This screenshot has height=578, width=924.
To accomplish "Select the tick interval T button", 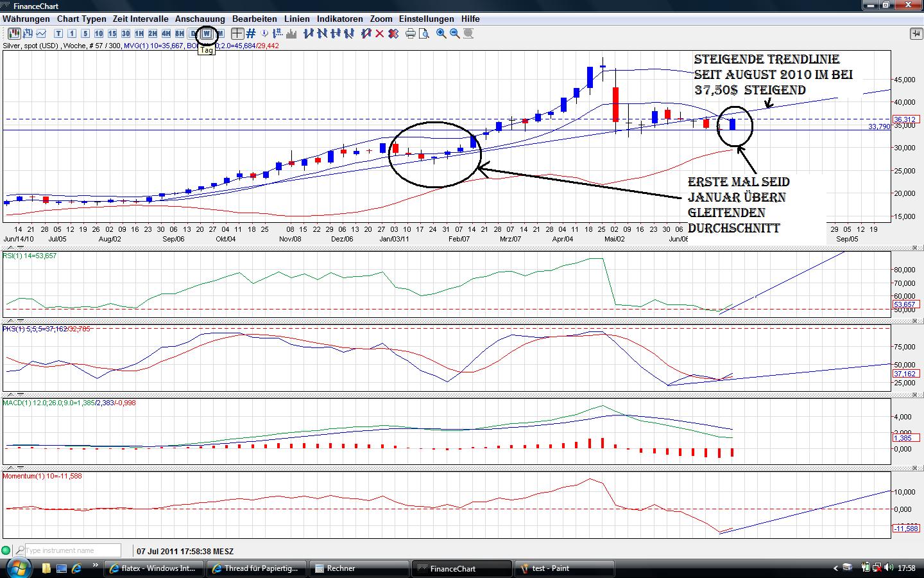I will (58, 33).
